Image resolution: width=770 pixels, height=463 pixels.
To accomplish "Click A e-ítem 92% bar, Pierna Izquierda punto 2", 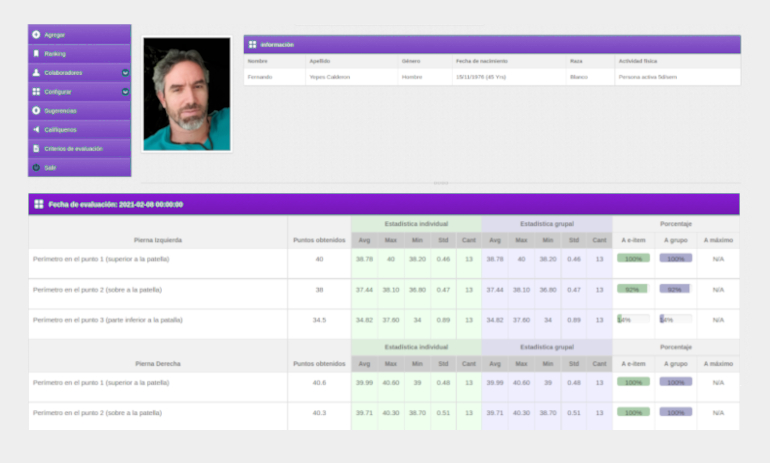I will [x=633, y=289].
